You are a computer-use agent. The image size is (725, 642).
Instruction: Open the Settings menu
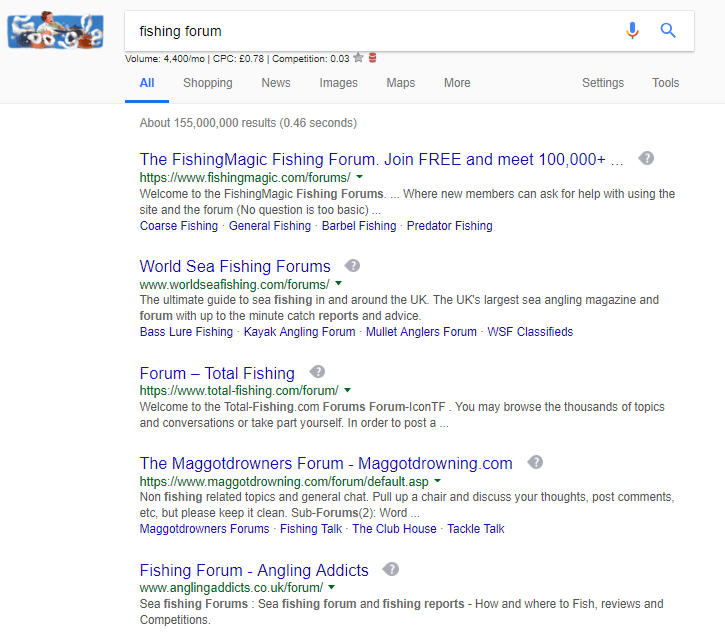tap(603, 83)
